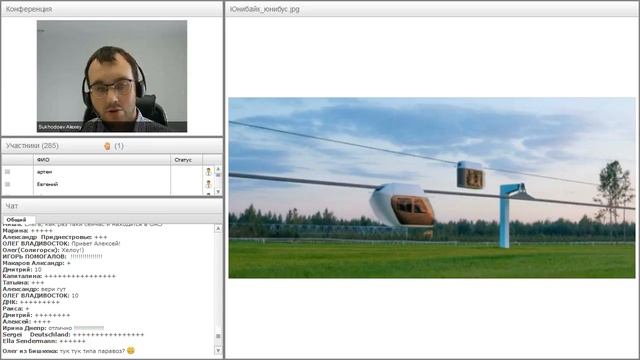Click participant name артем

click(x=44, y=172)
